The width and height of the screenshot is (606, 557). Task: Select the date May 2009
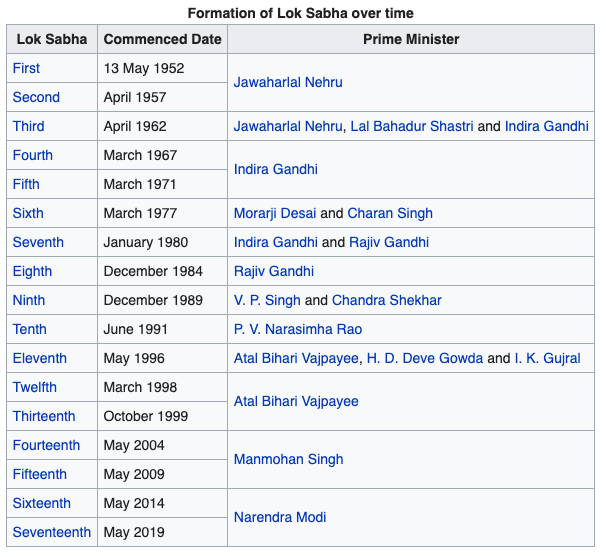[x=134, y=474]
